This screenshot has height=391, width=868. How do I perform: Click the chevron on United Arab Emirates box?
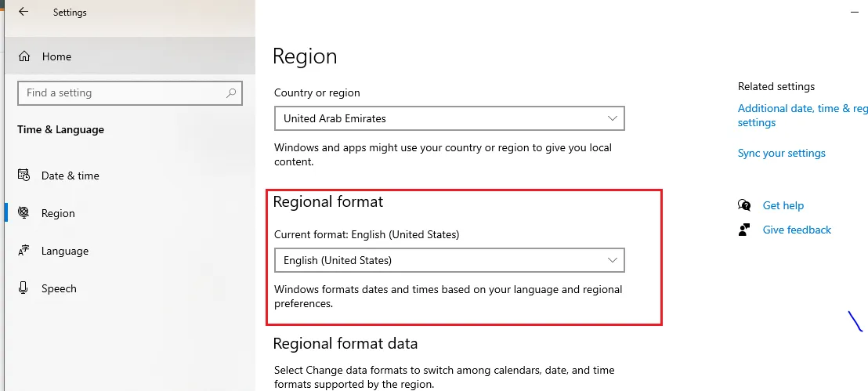(613, 118)
